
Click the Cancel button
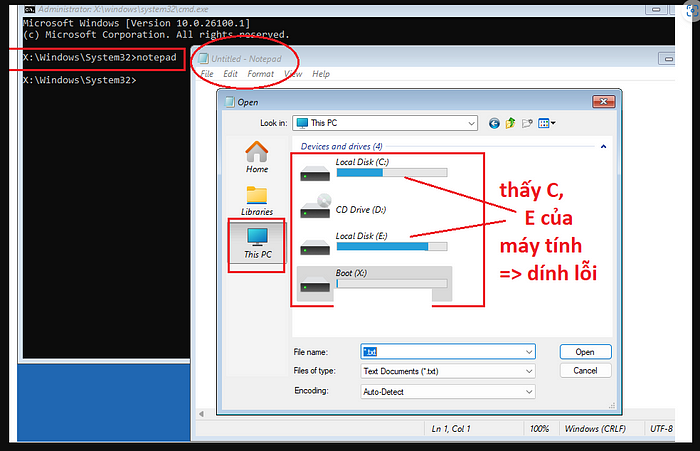(x=585, y=371)
